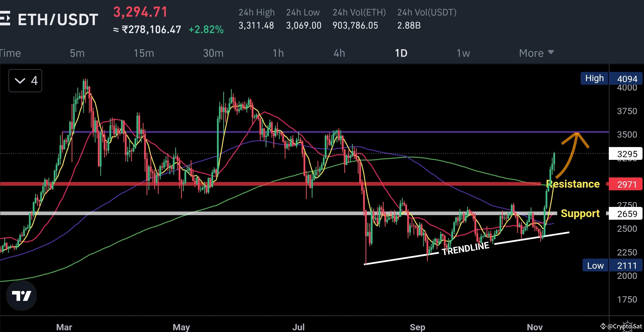
Task: Select the 5m timeframe
Action: [x=77, y=53]
